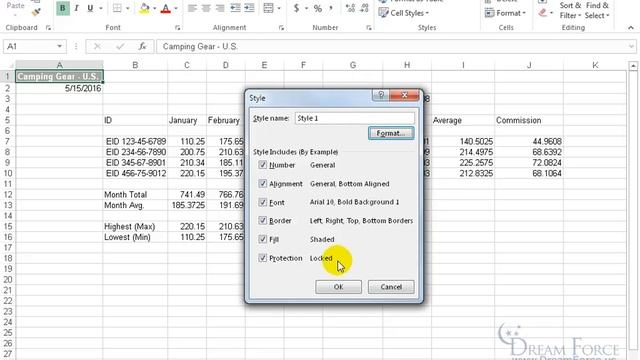This screenshot has height=360, width=640.
Task: Apply Underline formatting
Action: pos(90,9)
